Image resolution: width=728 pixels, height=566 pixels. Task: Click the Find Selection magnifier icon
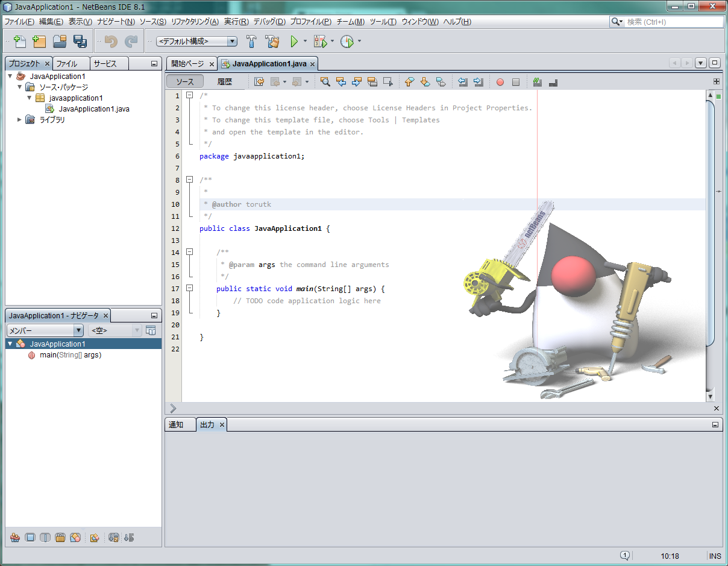pyautogui.click(x=325, y=82)
